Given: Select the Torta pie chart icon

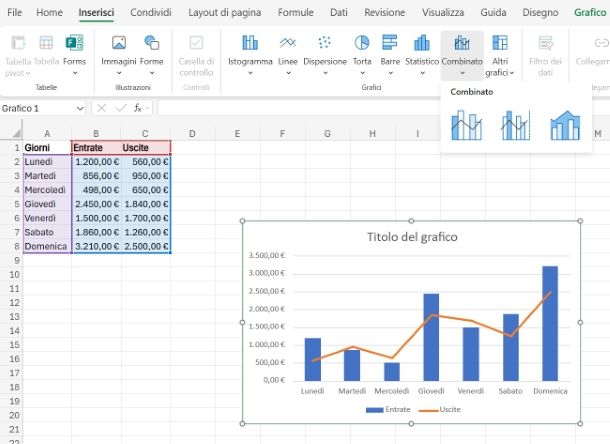Looking at the screenshot, I should coord(362,43).
